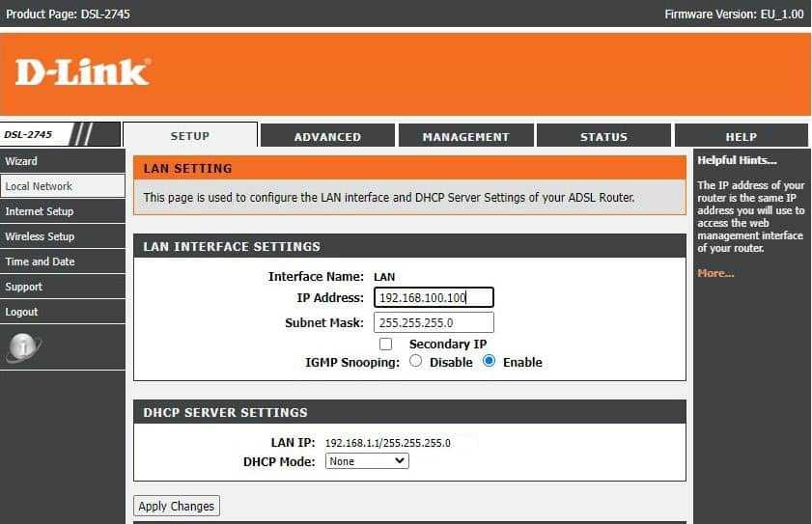Click the DSL-2745 model label beside the tabs
812x524 pixels.
tap(28, 135)
